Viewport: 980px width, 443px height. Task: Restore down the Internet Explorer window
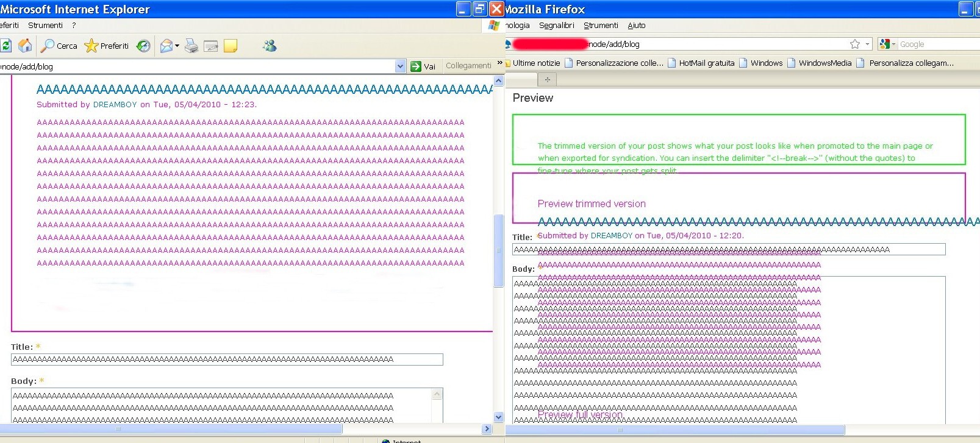pyautogui.click(x=480, y=9)
